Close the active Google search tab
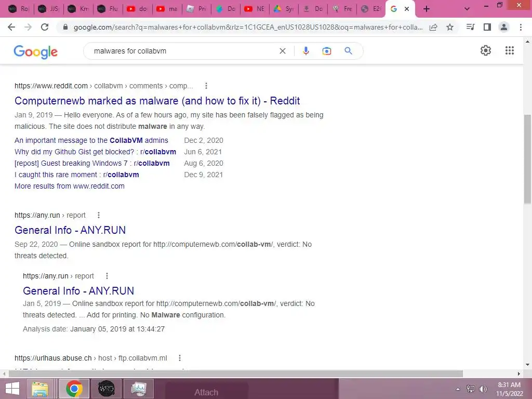Screen dimensions: 532x399 (407, 9)
